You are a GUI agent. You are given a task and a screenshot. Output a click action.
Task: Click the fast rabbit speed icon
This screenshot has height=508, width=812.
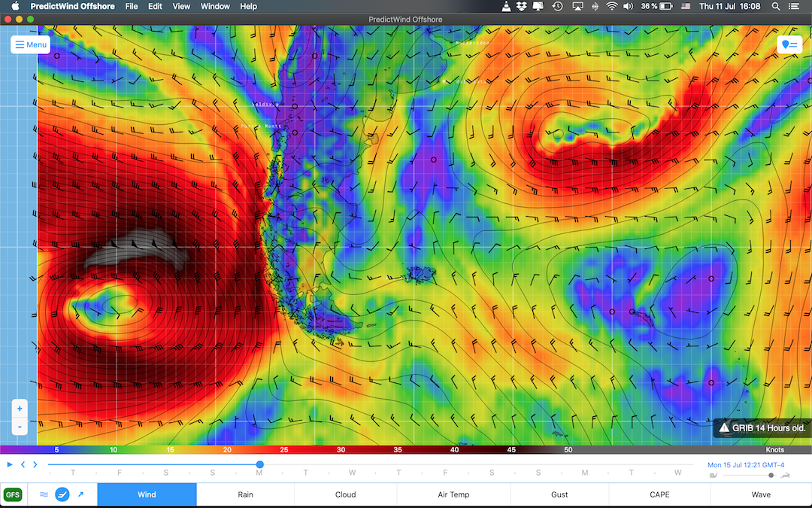point(786,476)
